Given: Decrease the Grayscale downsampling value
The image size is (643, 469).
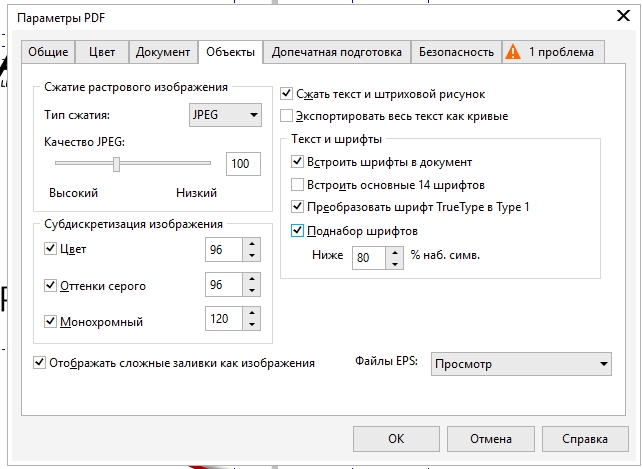Looking at the screenshot, I should 252,292.
